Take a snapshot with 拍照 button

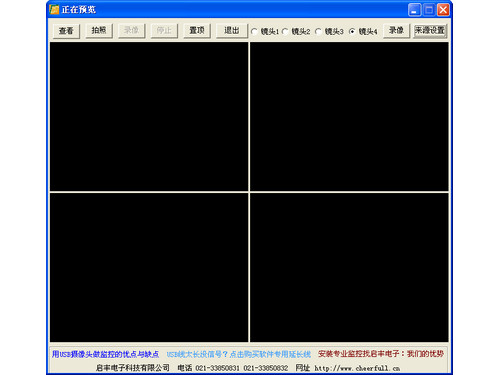tap(99, 31)
